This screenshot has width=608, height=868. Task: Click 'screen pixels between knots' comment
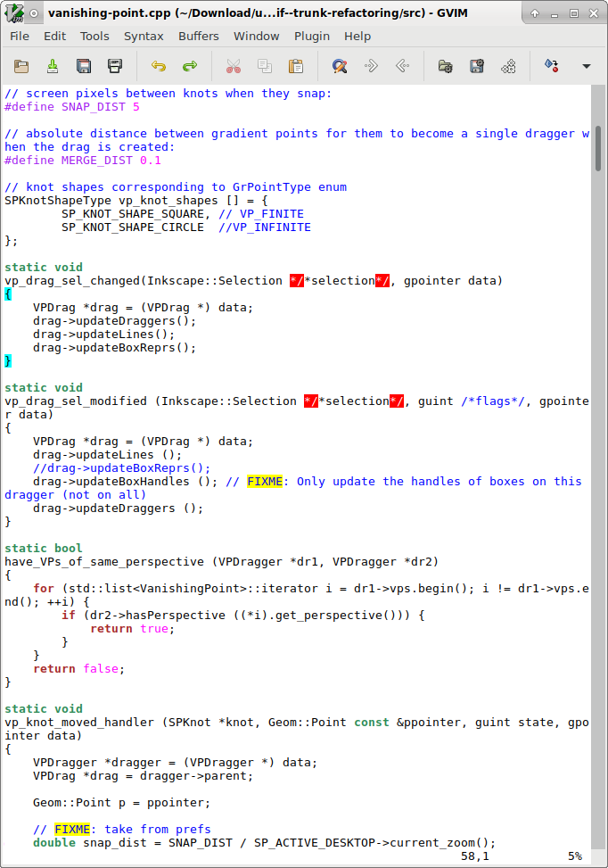[x=168, y=94]
